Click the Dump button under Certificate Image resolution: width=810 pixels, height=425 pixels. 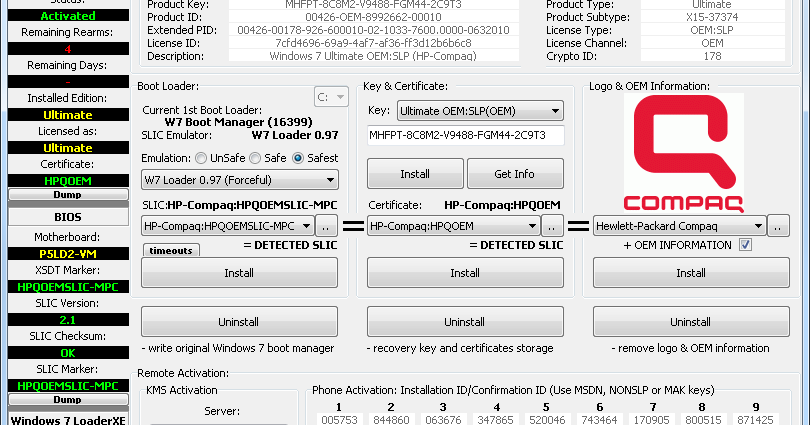point(68,195)
